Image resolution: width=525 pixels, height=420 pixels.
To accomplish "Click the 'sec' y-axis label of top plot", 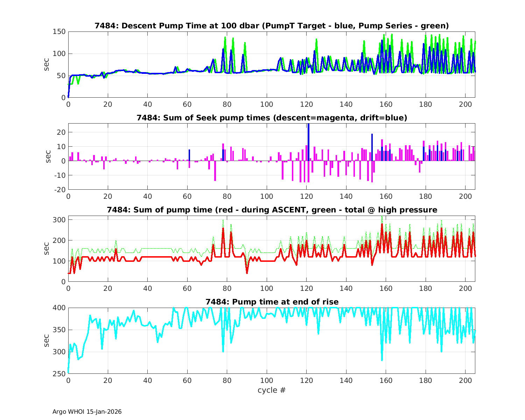I will [x=47, y=64].
